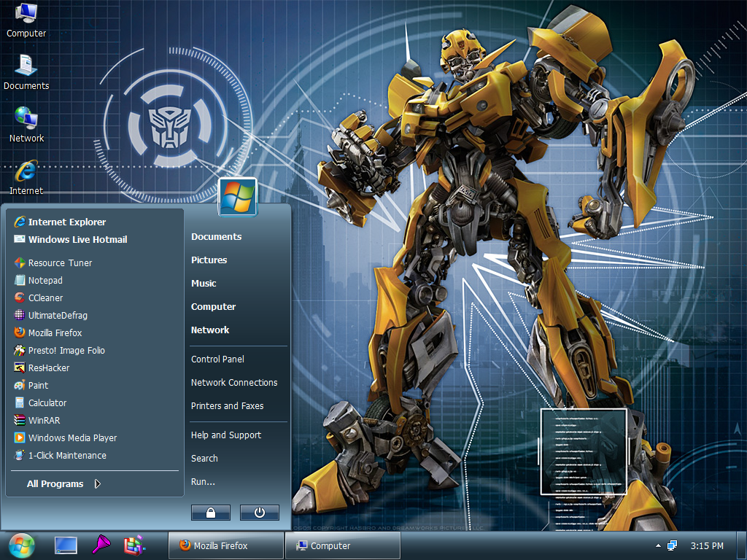
Task: Expand the All Programs submenu
Action: point(55,483)
